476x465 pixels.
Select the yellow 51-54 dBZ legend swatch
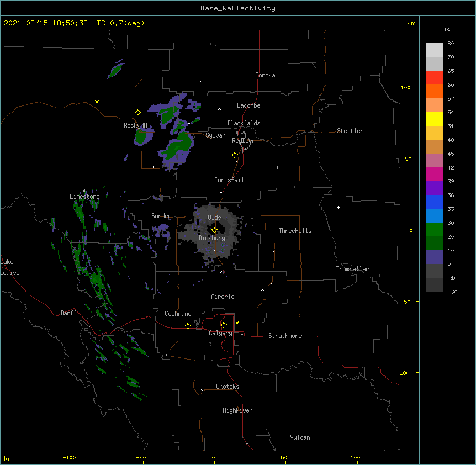click(434, 119)
